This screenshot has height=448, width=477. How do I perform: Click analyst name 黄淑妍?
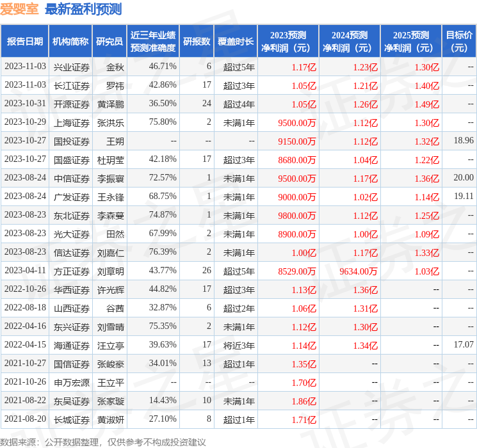(111, 420)
